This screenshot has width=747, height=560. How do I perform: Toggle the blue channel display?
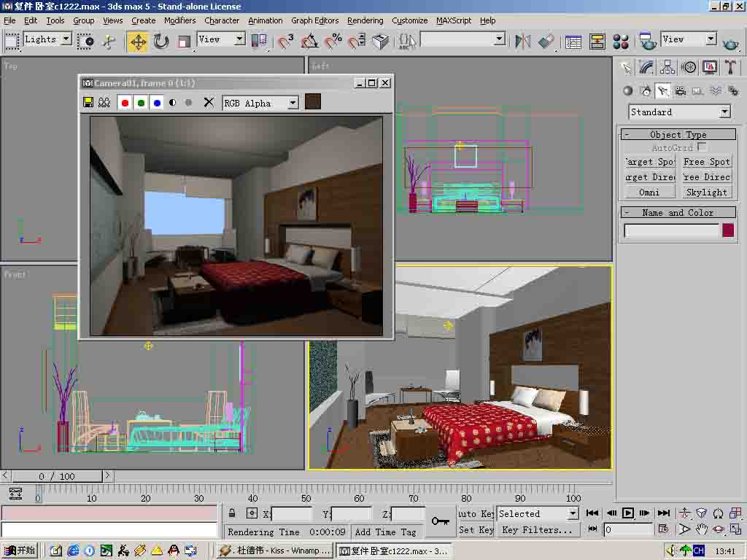point(157,103)
